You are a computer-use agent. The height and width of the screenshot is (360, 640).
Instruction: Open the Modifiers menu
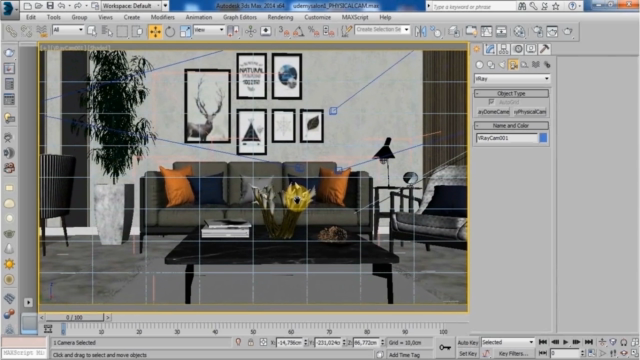[x=162, y=17]
